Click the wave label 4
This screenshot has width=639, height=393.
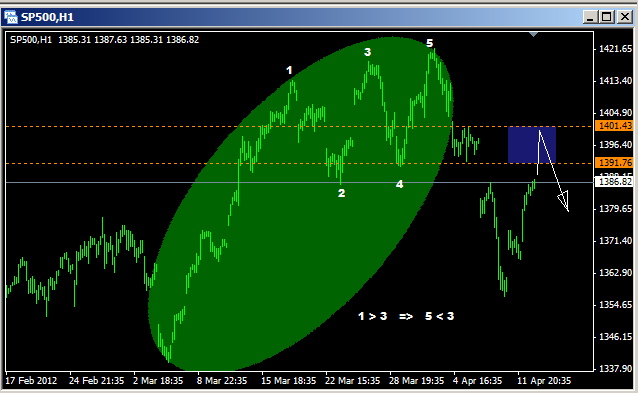point(399,184)
